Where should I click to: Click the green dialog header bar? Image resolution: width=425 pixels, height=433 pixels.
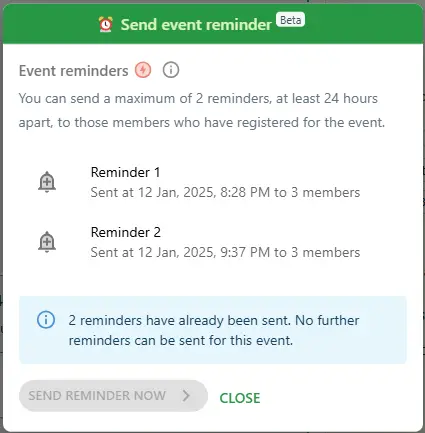click(213, 24)
